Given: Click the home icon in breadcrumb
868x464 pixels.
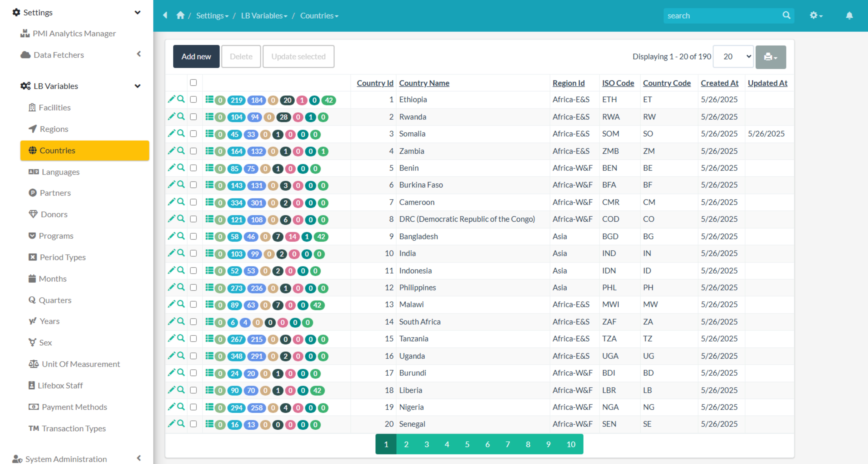Looking at the screenshot, I should coord(180,15).
